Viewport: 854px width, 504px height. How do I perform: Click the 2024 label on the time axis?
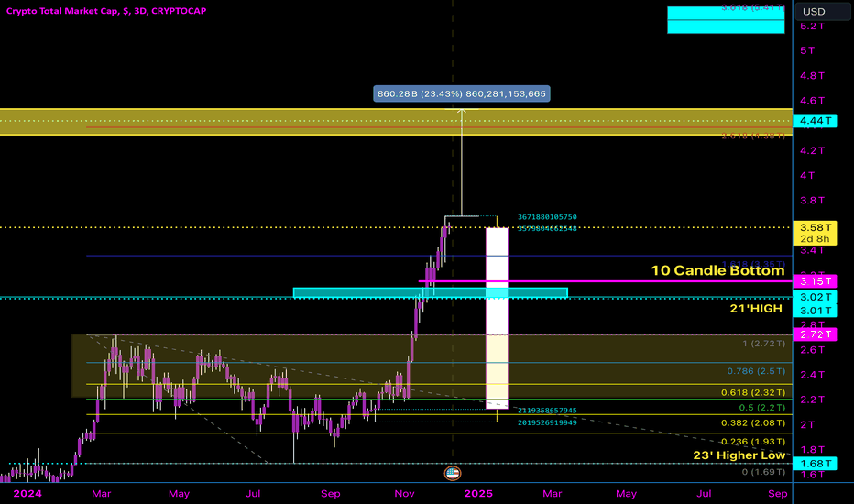(x=27, y=493)
